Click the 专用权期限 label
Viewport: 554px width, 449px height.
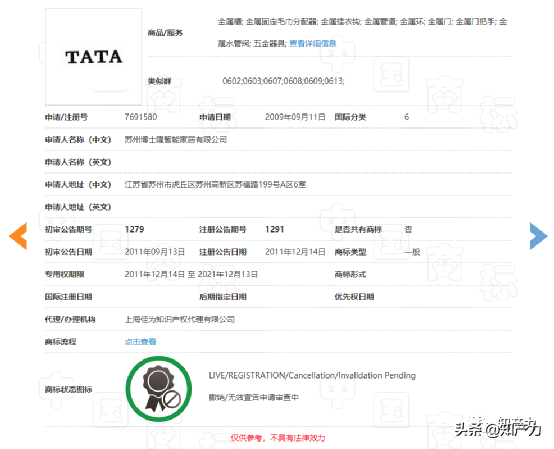click(x=64, y=274)
